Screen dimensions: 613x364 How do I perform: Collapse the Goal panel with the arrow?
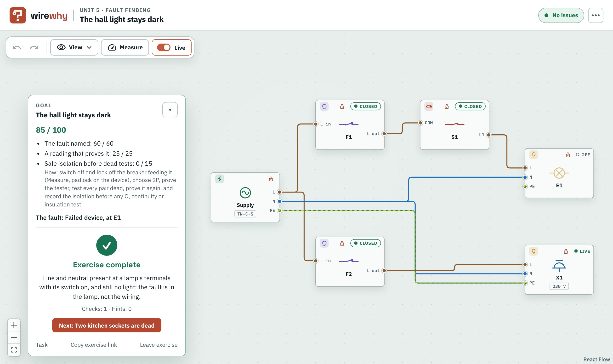click(x=170, y=110)
